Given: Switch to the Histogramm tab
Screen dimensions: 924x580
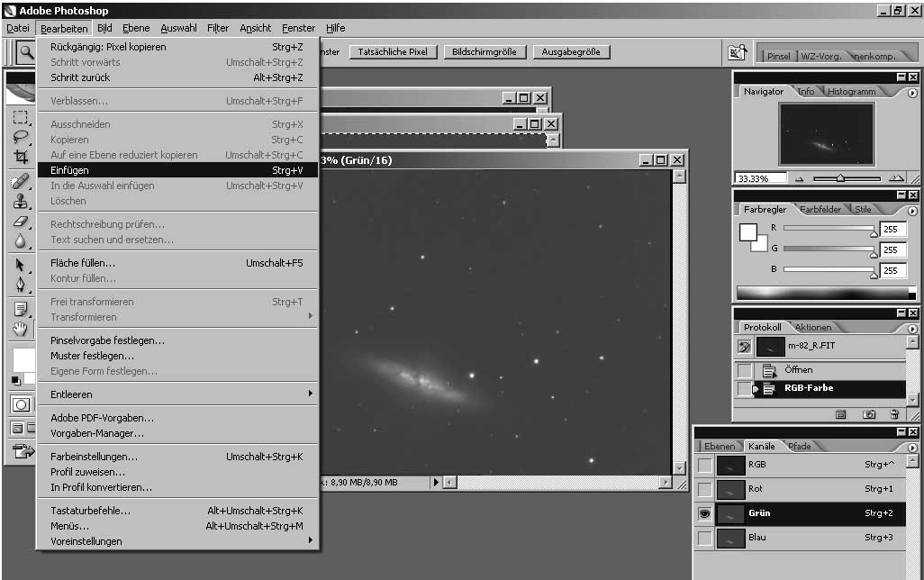Looking at the screenshot, I should point(852,91).
